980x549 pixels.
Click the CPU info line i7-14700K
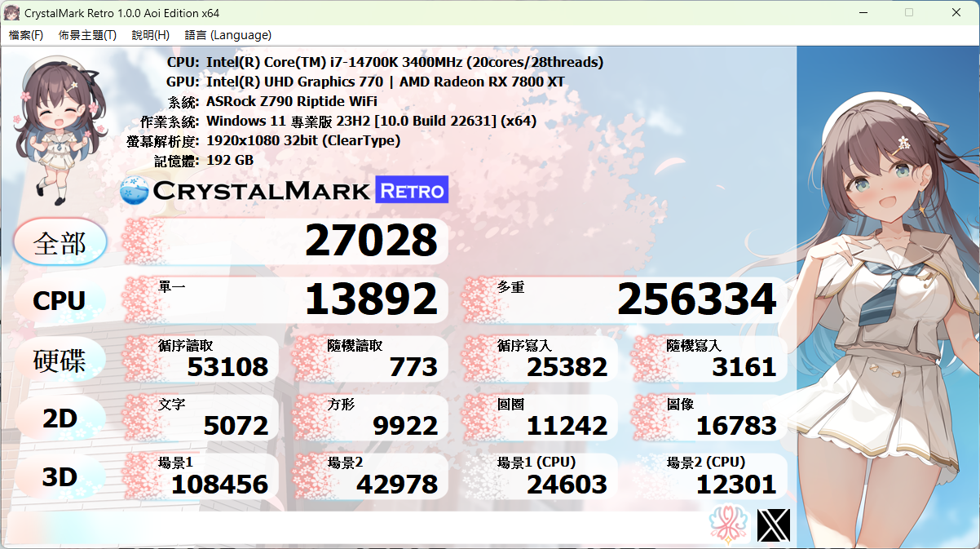(404, 62)
